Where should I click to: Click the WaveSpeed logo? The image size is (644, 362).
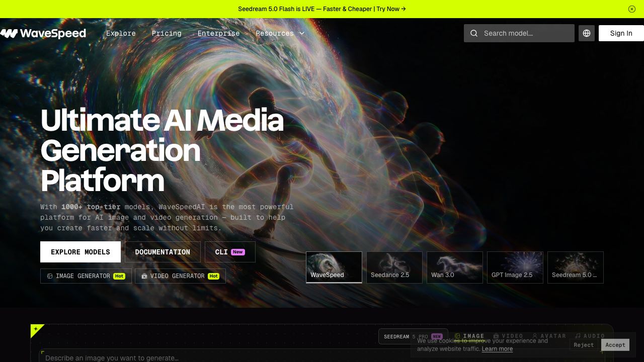(x=43, y=33)
